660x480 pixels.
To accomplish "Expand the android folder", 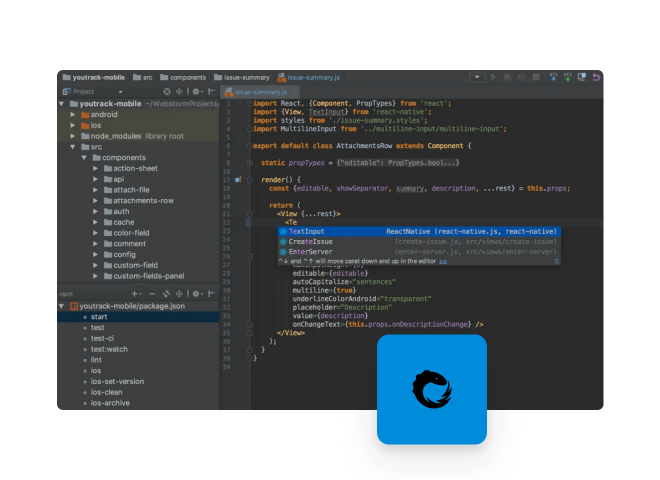I will [x=73, y=115].
